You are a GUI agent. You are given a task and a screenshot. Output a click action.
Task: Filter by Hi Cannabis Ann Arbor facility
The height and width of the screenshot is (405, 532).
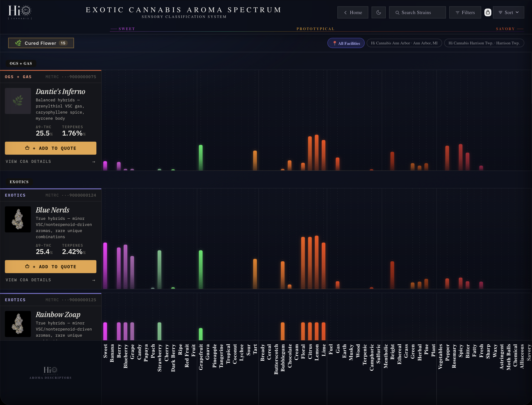[x=404, y=43]
